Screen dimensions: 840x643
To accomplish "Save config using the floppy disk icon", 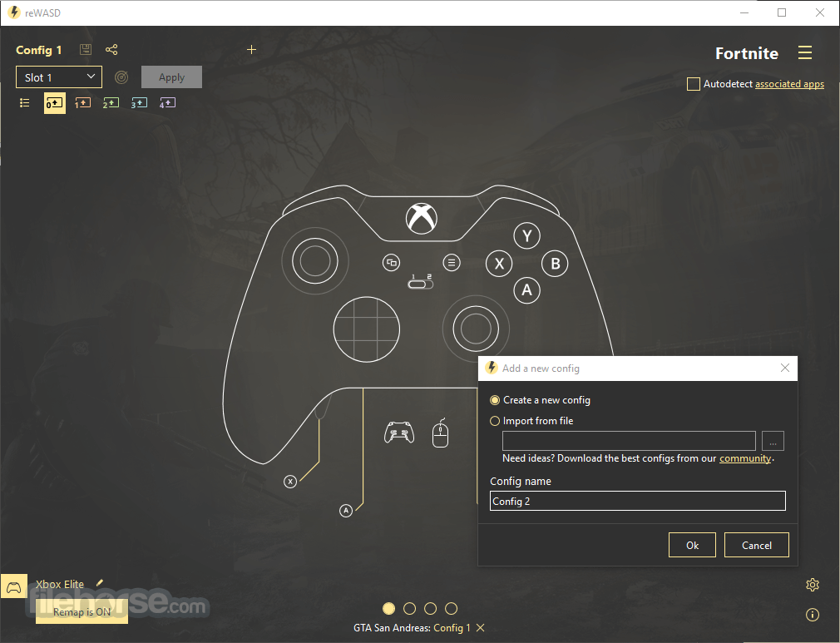I will click(85, 50).
